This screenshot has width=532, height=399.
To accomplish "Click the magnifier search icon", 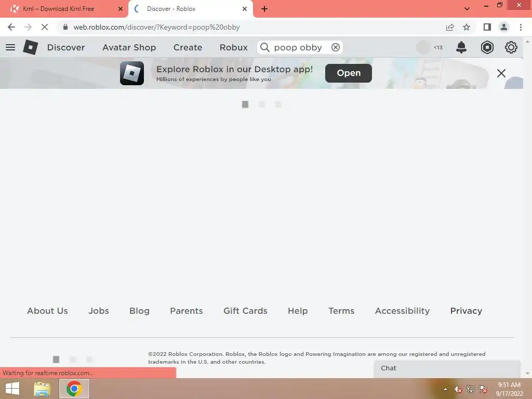I will point(265,47).
